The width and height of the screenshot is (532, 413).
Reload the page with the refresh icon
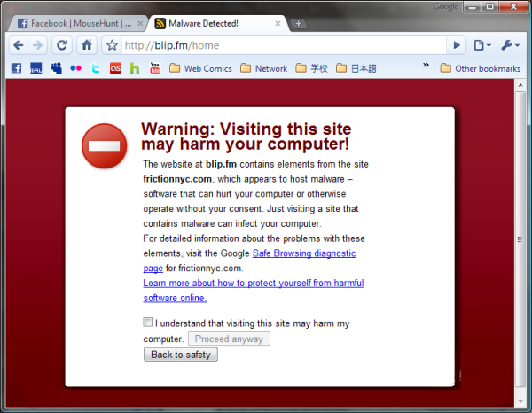click(x=62, y=45)
